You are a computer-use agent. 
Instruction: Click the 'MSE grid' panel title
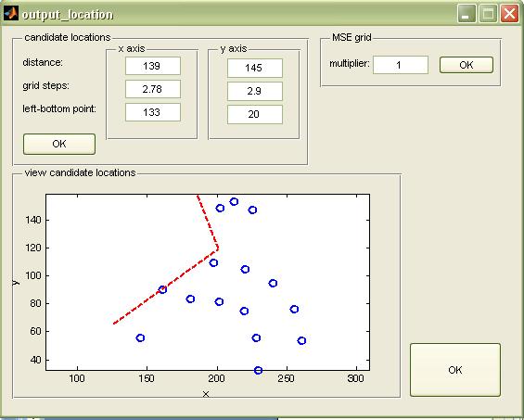[351, 37]
